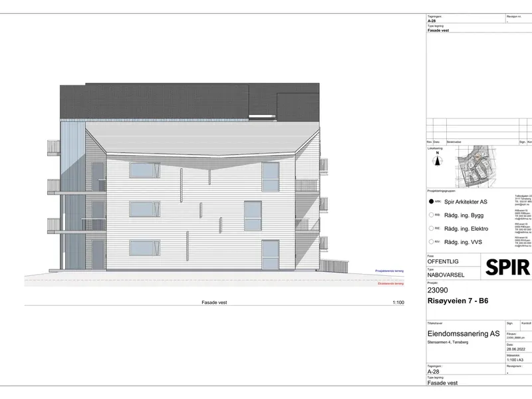The height and width of the screenshot is (399, 532).
Task: Click the client name 'Eiendomssanering AS'
Action: point(464,334)
